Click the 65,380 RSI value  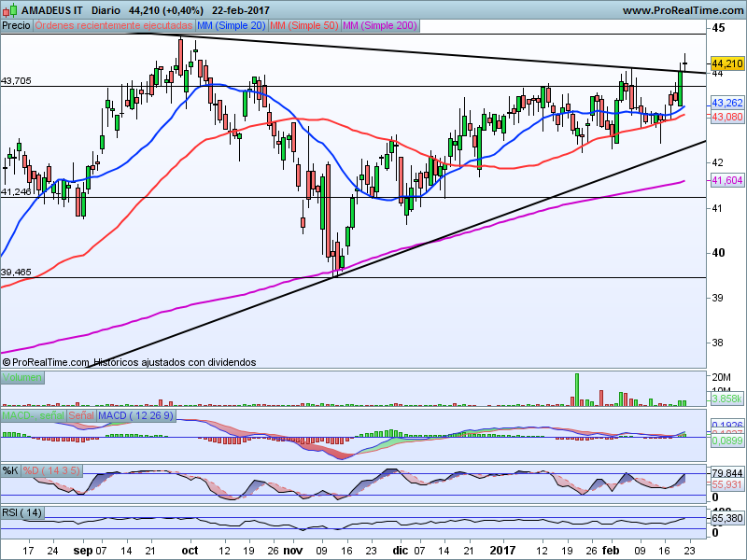727,518
